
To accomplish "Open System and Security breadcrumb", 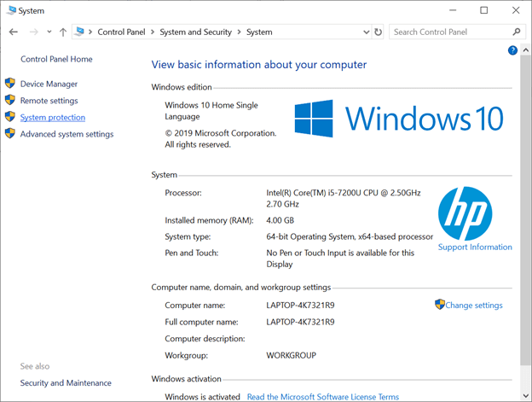I will [x=195, y=32].
